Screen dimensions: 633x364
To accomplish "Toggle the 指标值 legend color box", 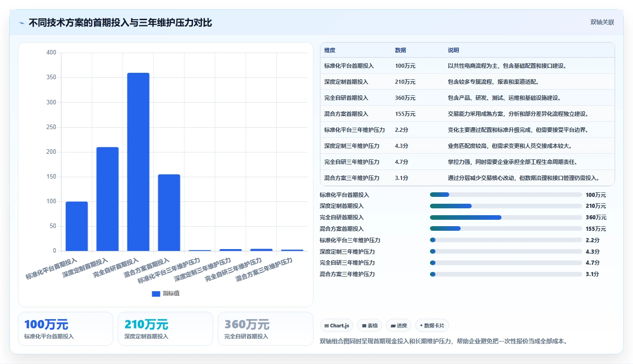I will pyautogui.click(x=156, y=293).
